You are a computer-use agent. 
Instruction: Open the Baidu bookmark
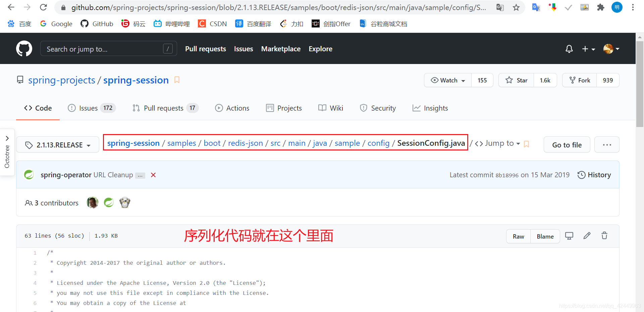click(19, 24)
